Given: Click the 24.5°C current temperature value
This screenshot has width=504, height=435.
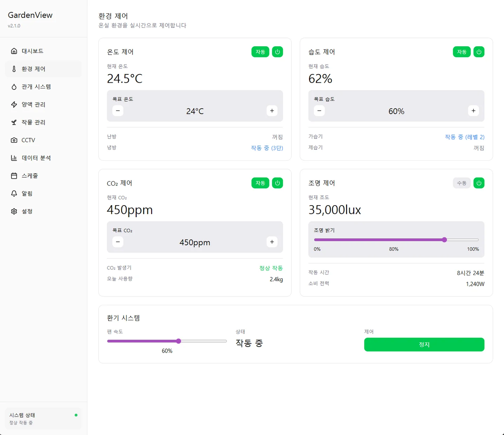Looking at the screenshot, I should click(125, 79).
